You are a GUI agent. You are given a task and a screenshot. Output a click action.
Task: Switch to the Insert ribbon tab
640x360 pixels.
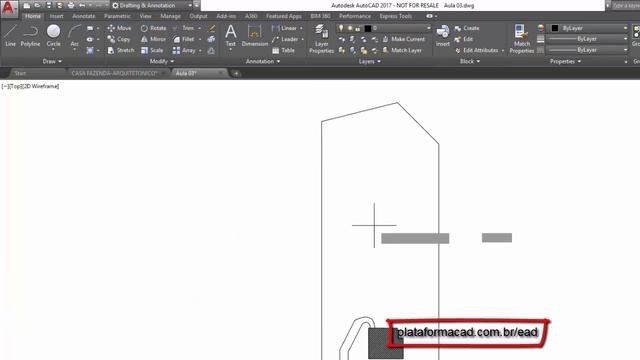pyautogui.click(x=56, y=16)
